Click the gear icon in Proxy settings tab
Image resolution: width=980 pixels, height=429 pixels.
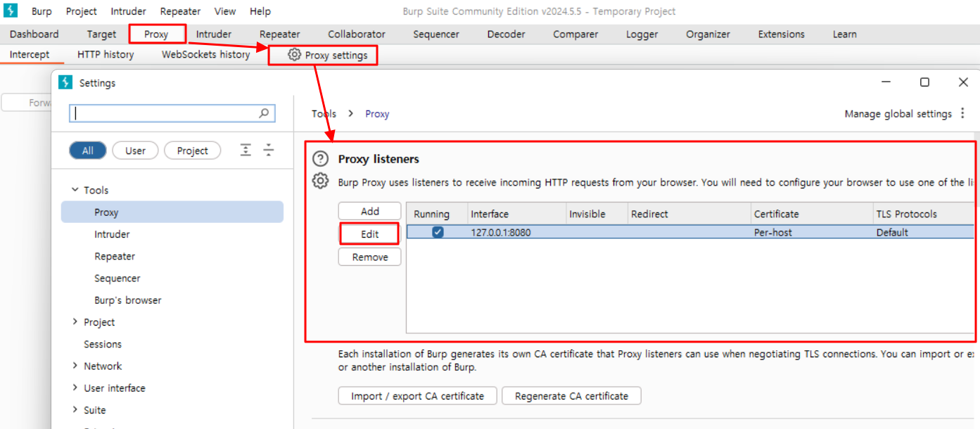point(295,55)
